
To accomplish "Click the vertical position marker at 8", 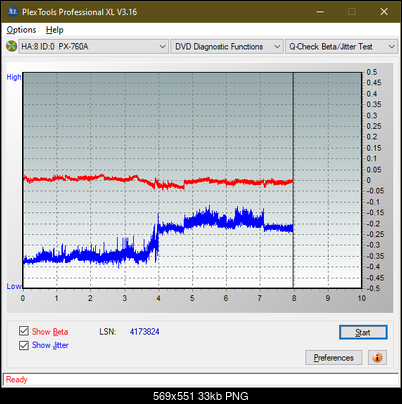I will [x=293, y=180].
